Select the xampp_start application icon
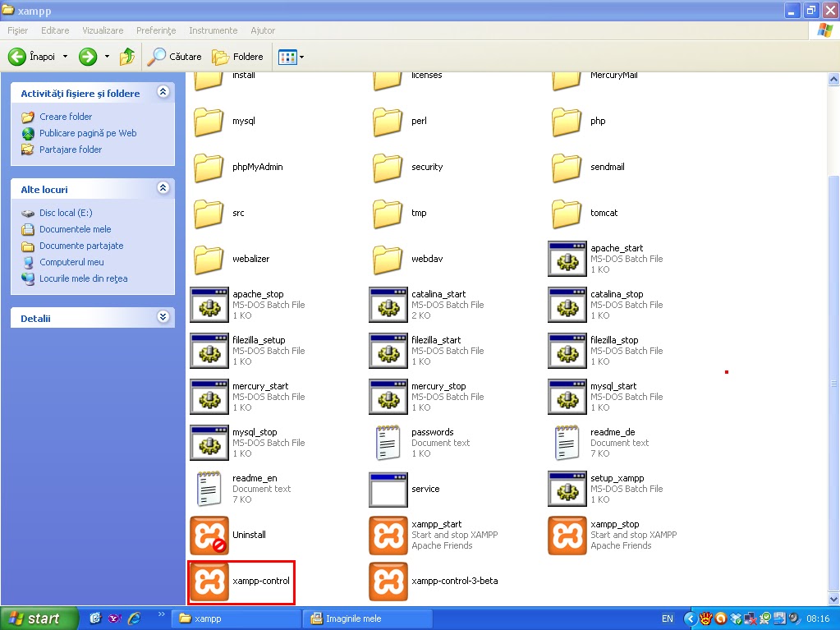The image size is (840, 630). tap(388, 536)
